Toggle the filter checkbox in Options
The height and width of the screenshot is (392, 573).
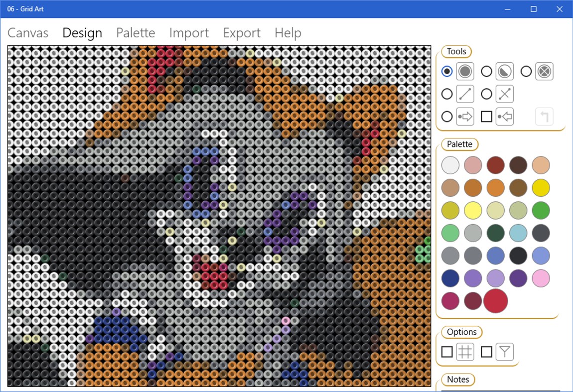pos(487,352)
